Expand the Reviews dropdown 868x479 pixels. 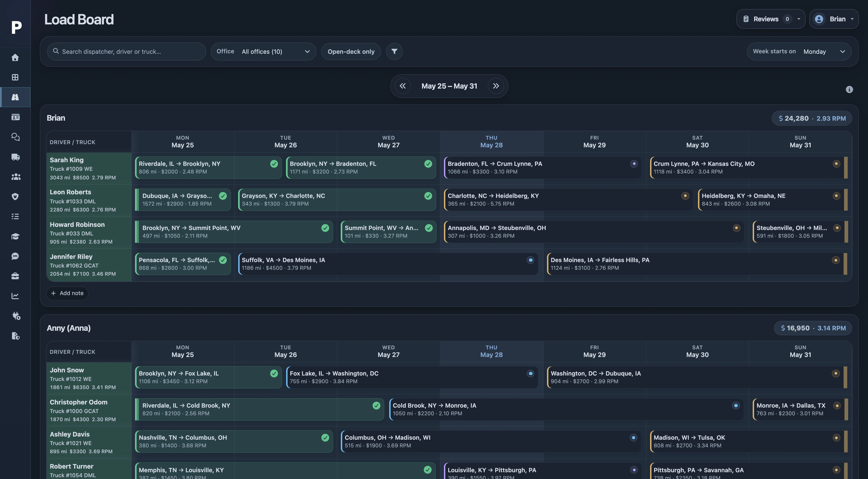771,19
